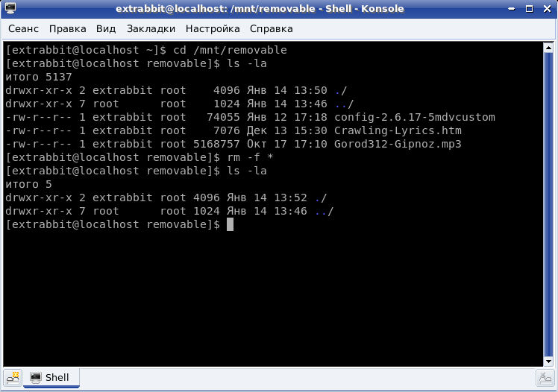558x392 pixels.
Task: Click the close session icon at bottom right
Action: click(545, 377)
